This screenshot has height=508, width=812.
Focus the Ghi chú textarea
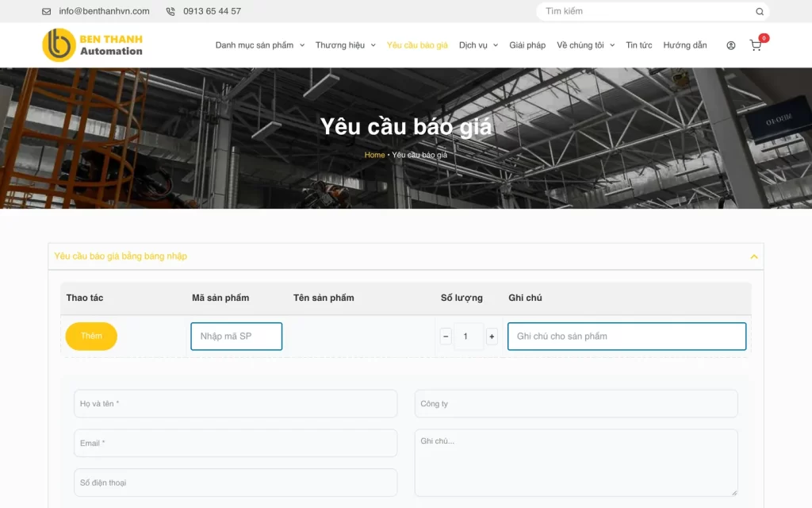576,463
